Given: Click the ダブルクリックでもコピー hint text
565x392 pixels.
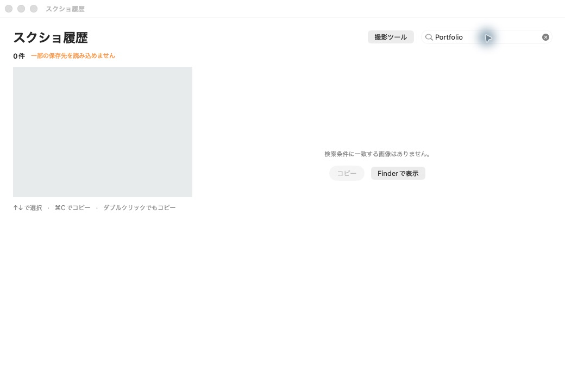Looking at the screenshot, I should coord(140,208).
